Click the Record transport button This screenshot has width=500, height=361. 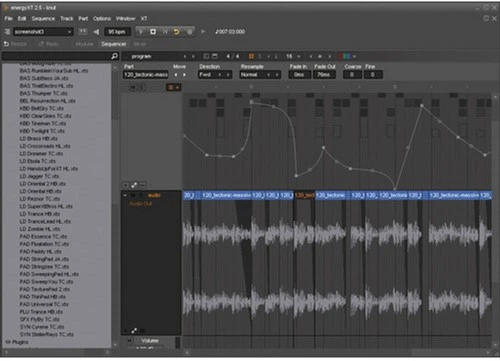tap(189, 32)
